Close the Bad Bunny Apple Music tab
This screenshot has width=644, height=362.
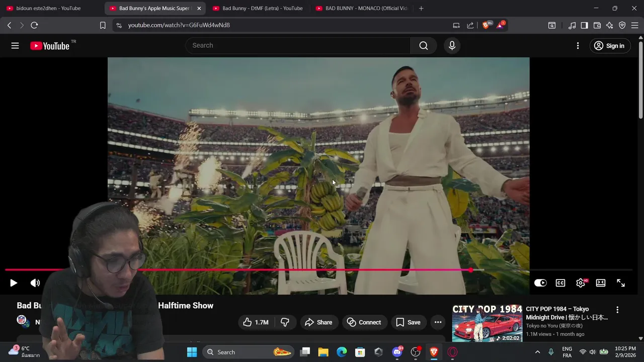[x=199, y=8]
